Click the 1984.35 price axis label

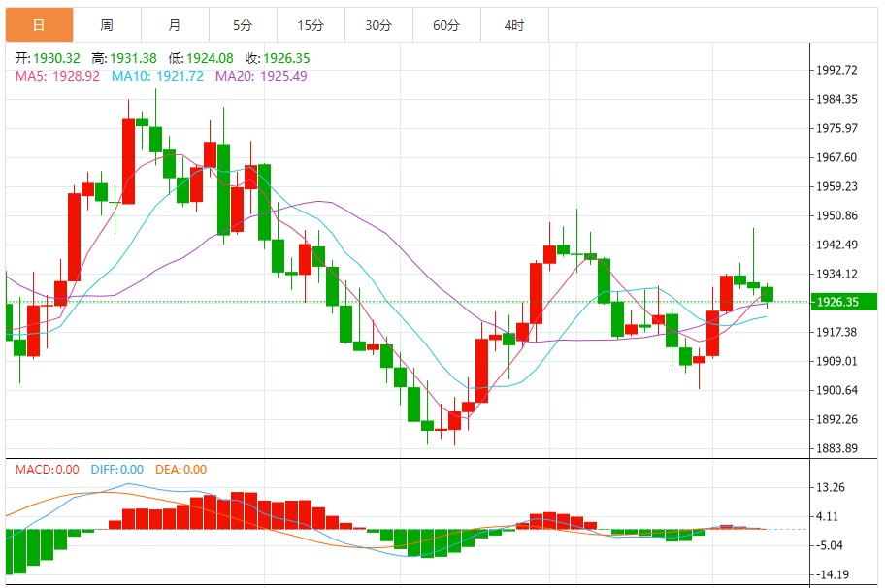tap(837, 99)
